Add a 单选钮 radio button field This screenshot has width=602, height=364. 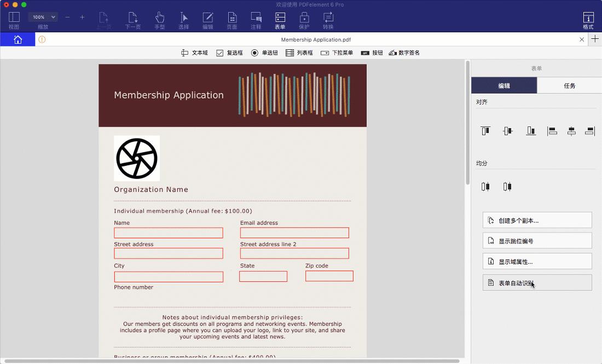point(264,53)
